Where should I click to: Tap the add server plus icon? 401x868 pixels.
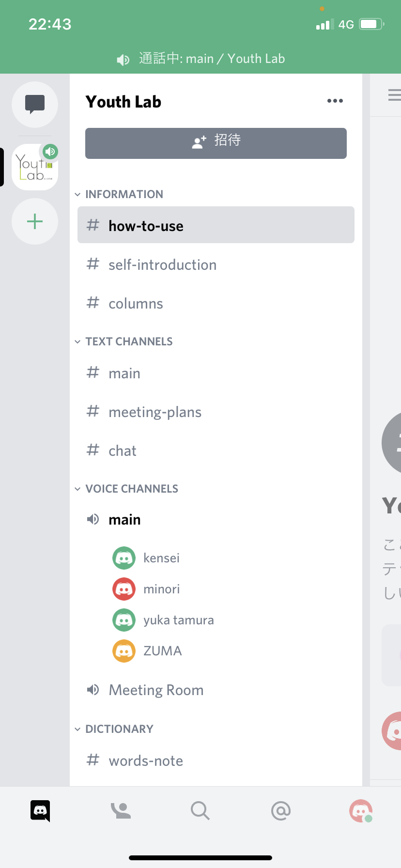(x=35, y=222)
